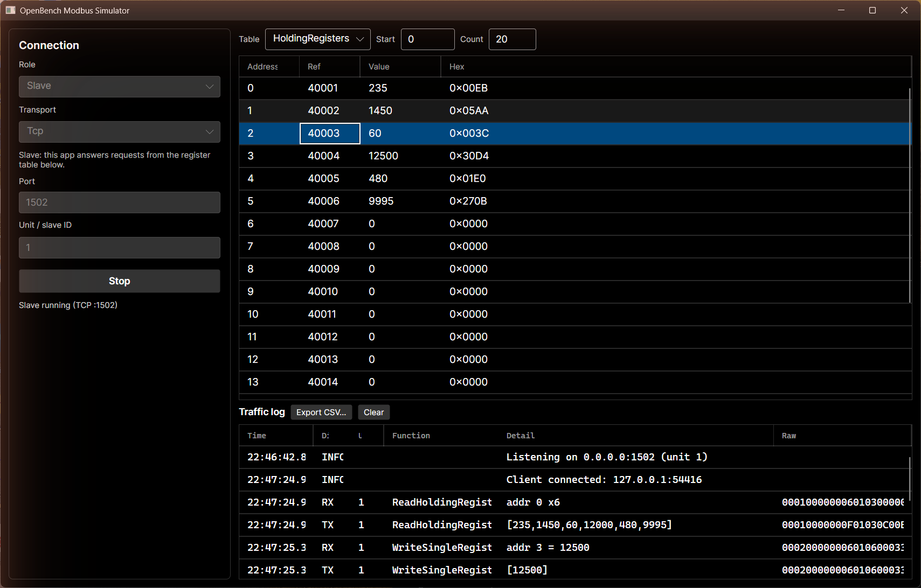
Task: Maximize the OpenBench Modbus Simulator window
Action: click(x=872, y=10)
